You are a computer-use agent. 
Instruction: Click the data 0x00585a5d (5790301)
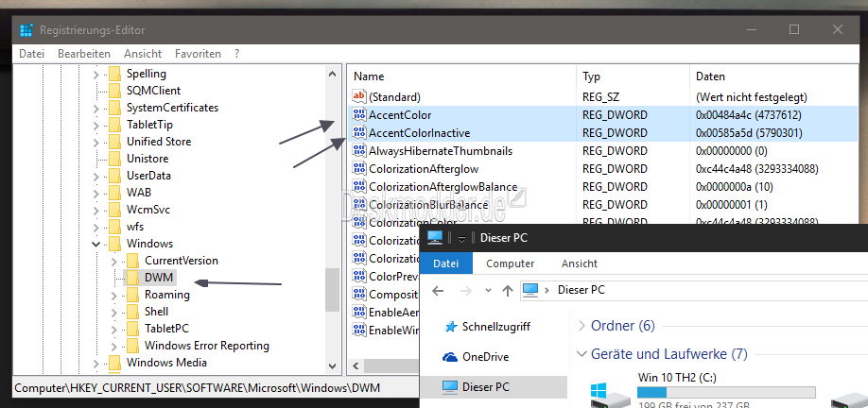click(x=749, y=132)
